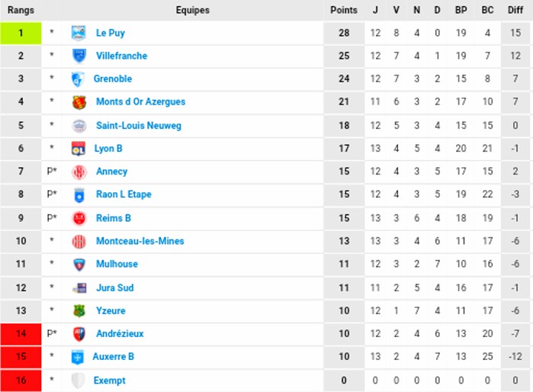Click the red rank 16 cell

coord(21,381)
